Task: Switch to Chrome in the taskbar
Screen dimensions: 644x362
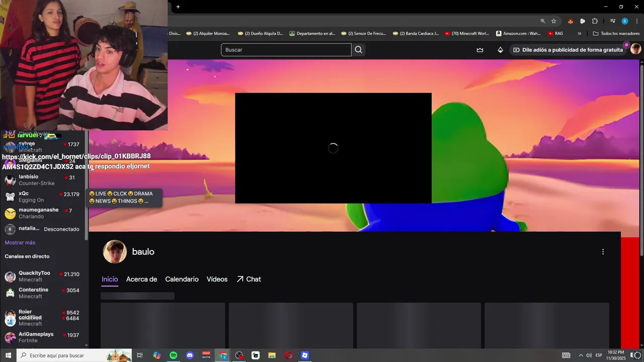Action: [223, 355]
